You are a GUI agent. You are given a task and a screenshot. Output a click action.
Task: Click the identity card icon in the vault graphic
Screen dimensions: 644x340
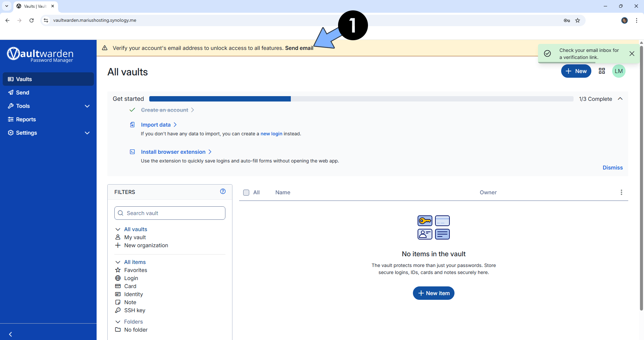[x=425, y=234]
